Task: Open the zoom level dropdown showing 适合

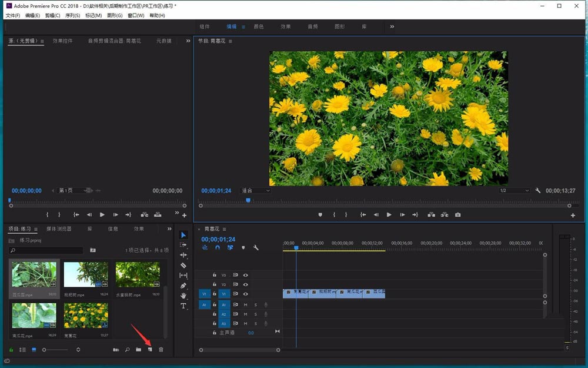Action: (x=256, y=191)
